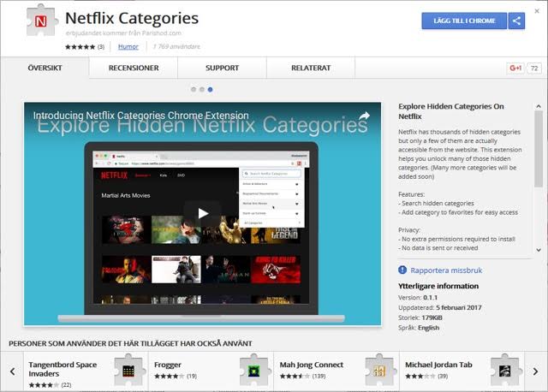Image resolution: width=548 pixels, height=392 pixels.
Task: Select the second slideshow dot
Action: point(202,89)
